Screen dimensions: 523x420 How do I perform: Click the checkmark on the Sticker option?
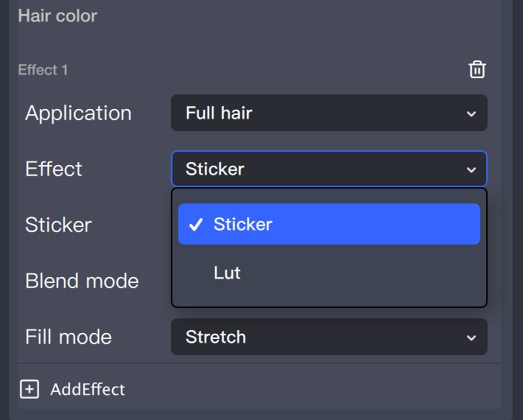196,225
